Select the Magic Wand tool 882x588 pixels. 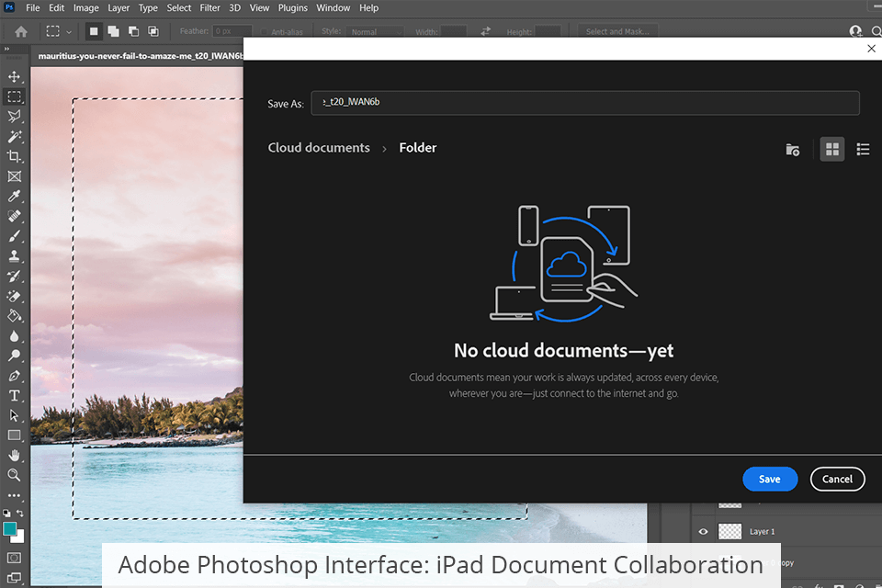(14, 136)
